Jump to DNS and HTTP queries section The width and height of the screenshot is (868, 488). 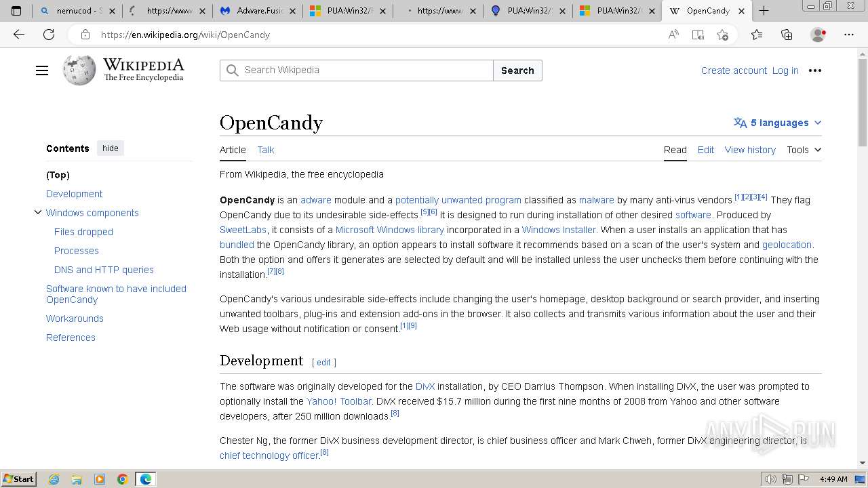coord(104,270)
